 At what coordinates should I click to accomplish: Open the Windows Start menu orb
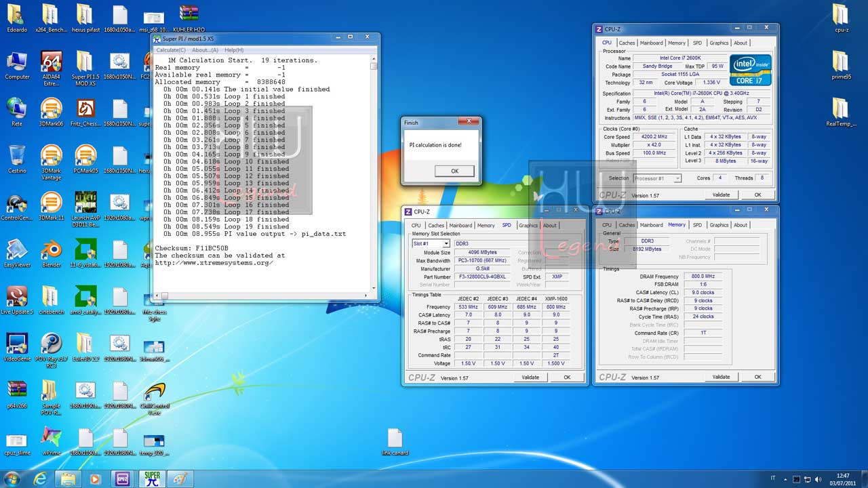click(12, 479)
